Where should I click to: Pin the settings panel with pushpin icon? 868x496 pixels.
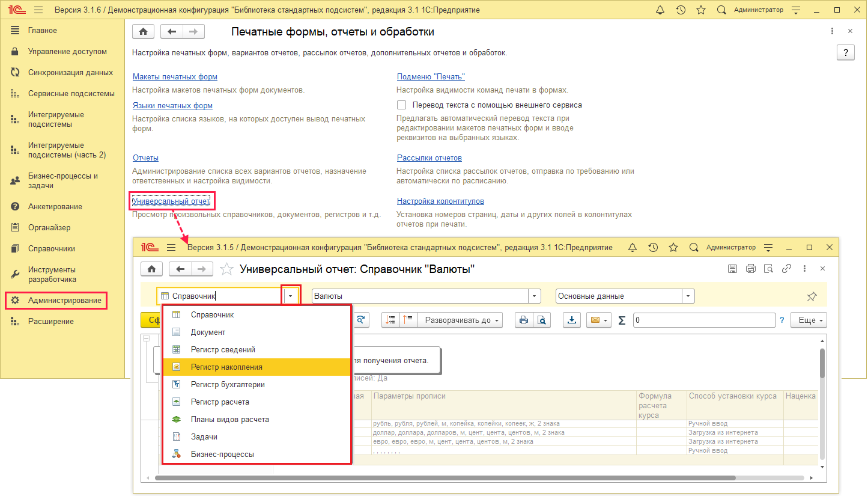(812, 296)
